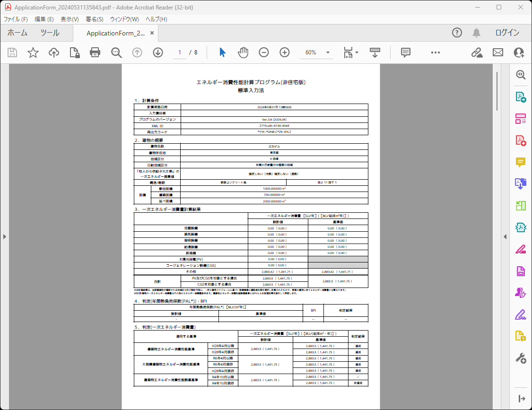Open the ヘルプ(H) menu

pos(157,19)
